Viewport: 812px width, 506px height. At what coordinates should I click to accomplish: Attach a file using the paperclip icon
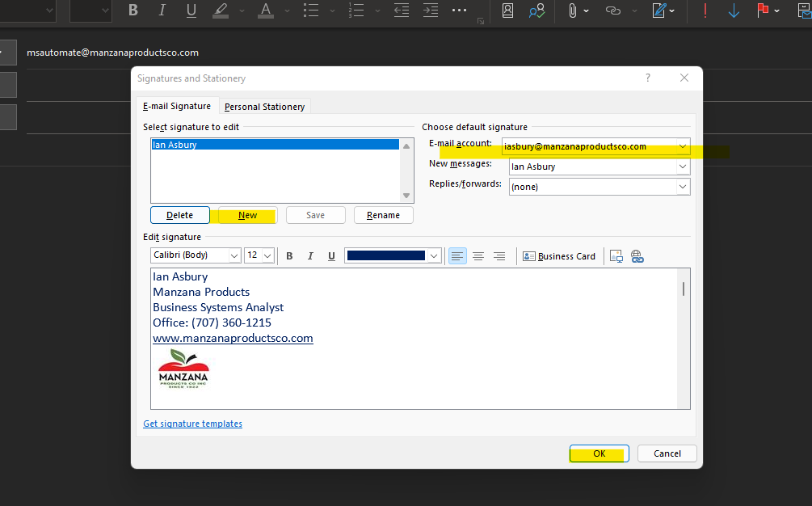574,11
